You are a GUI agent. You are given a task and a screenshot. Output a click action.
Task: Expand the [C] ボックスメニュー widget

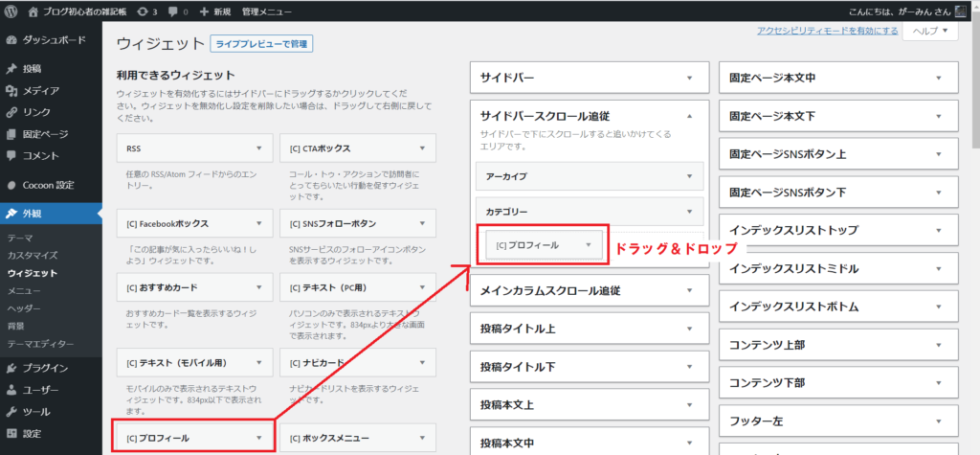[x=422, y=438]
